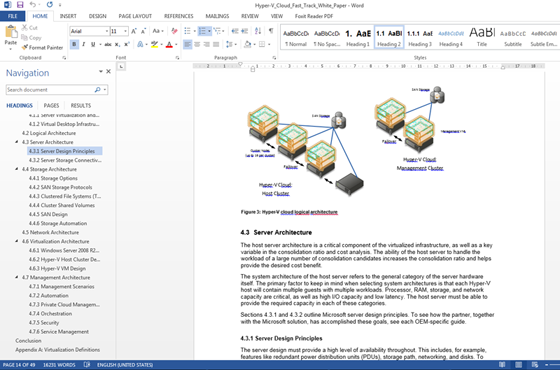Toggle the Numbering list button
This screenshot has height=370, width=560.
click(202, 31)
